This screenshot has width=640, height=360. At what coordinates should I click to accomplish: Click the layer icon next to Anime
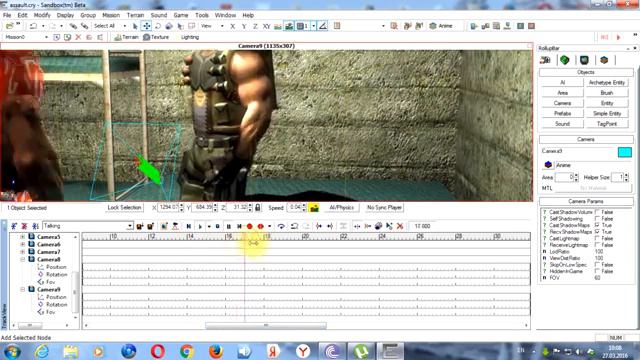(548, 165)
